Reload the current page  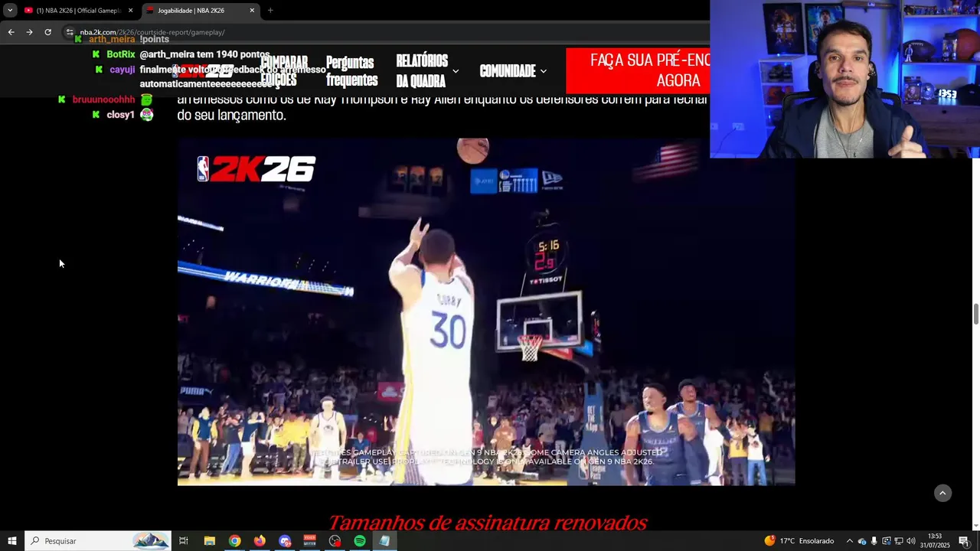click(x=47, y=32)
